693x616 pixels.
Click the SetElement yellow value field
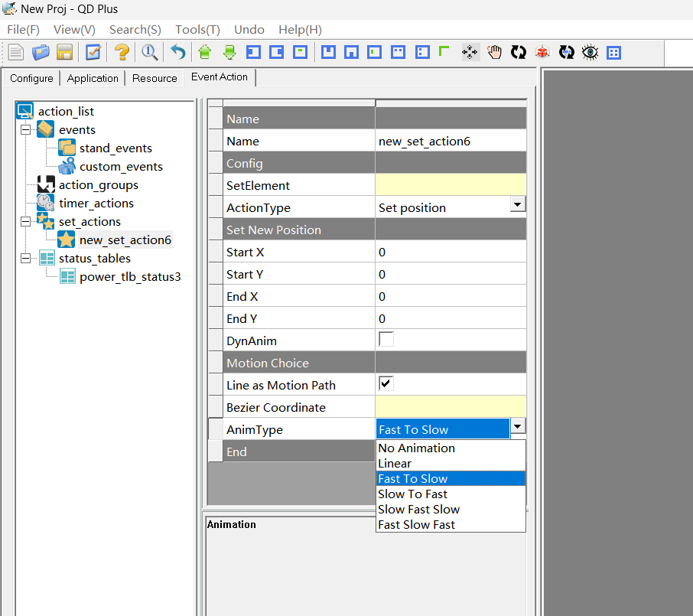(451, 184)
